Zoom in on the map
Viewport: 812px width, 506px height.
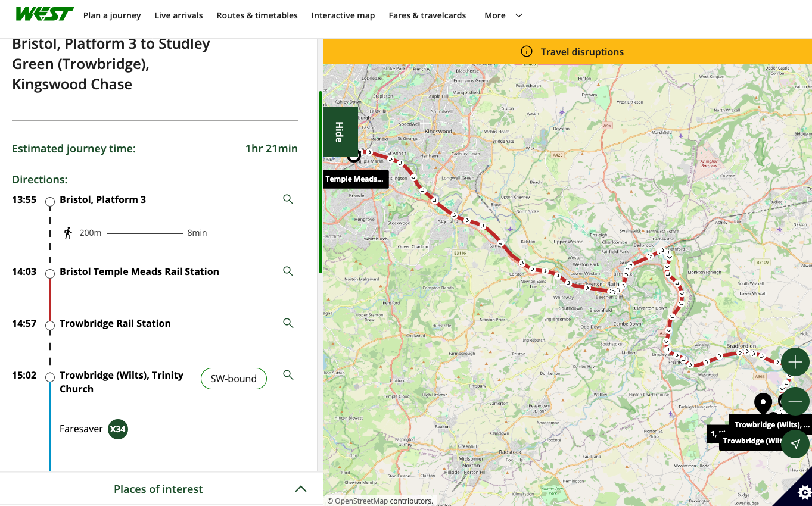(x=795, y=362)
